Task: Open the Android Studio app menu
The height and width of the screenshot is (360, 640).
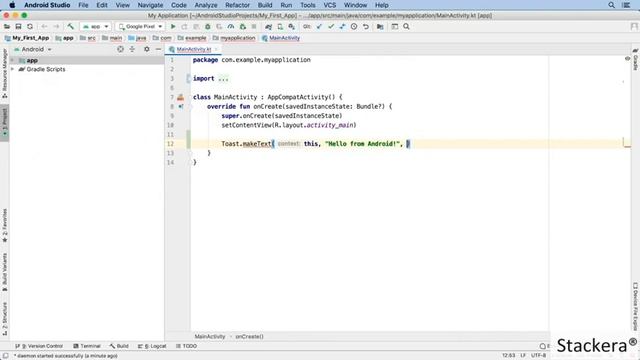Action: [x=47, y=5]
